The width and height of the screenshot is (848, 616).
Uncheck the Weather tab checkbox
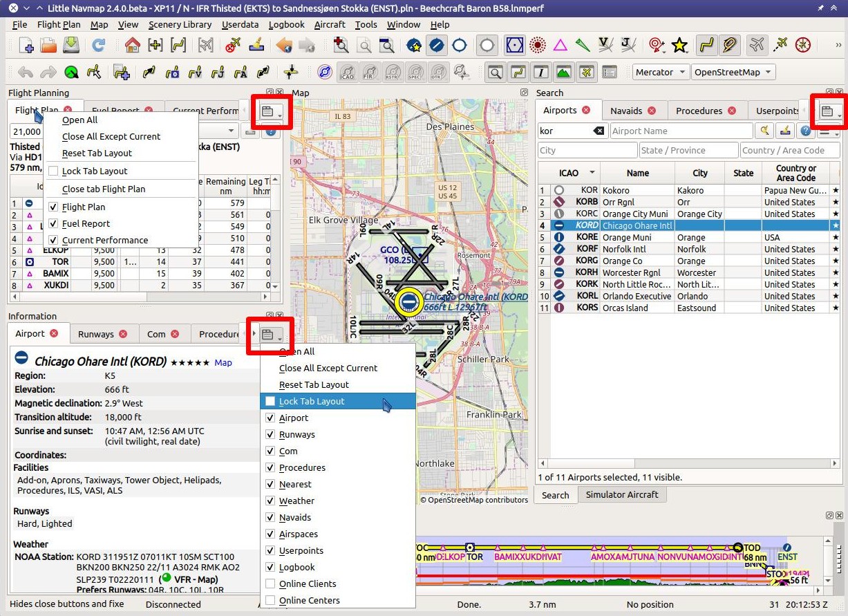pyautogui.click(x=270, y=501)
